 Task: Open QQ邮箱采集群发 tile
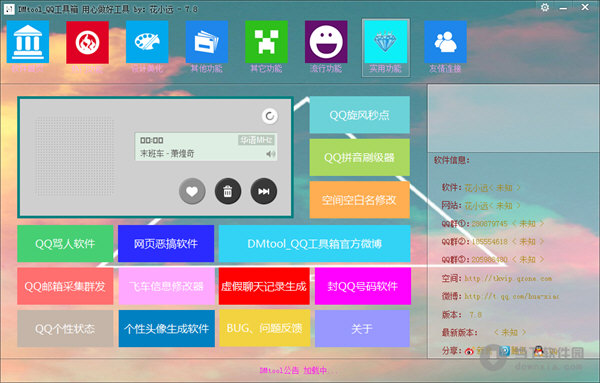pos(65,286)
